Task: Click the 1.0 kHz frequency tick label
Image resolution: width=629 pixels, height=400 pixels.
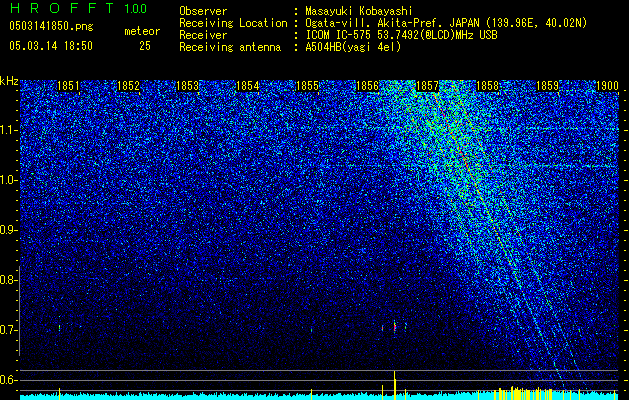Action: 8,180
